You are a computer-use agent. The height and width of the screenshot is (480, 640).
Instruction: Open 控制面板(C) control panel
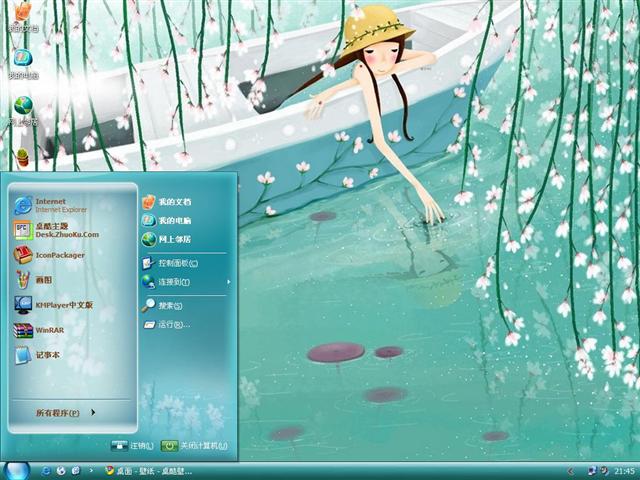[170, 263]
